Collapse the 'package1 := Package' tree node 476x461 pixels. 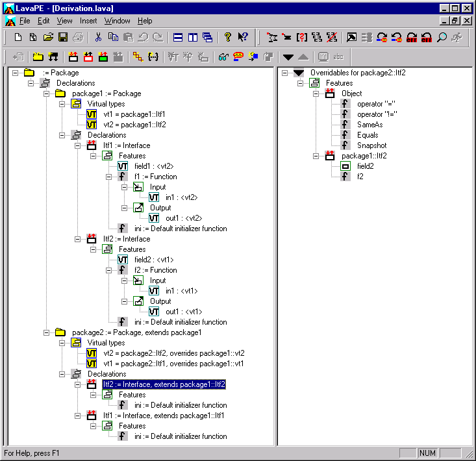[47, 93]
